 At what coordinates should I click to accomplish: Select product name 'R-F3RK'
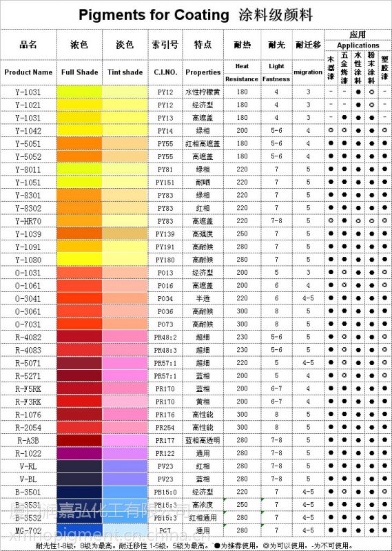coord(28,402)
